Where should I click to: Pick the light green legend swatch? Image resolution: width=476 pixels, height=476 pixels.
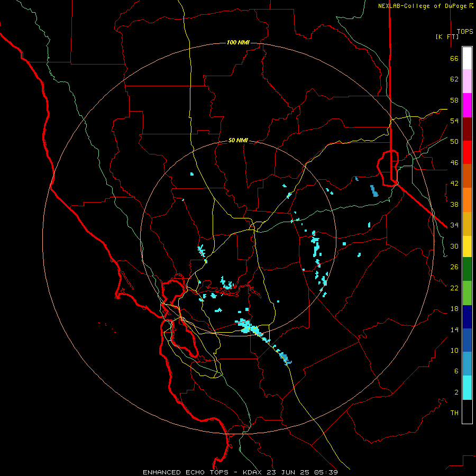point(467,293)
